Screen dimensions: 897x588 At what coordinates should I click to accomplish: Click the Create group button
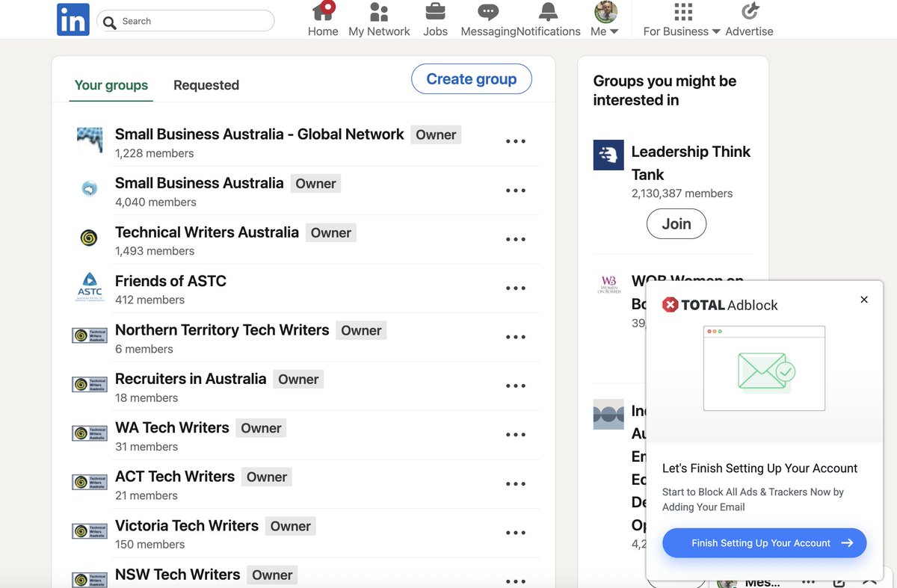click(472, 79)
